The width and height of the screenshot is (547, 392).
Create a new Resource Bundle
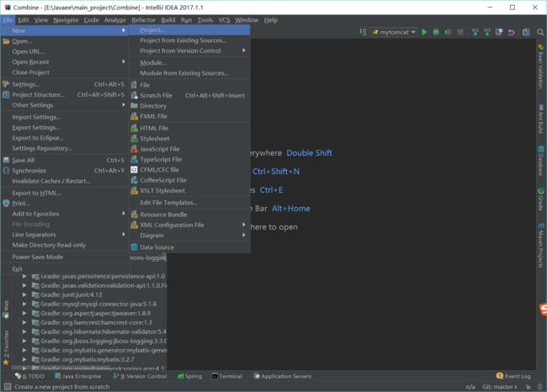click(189, 215)
